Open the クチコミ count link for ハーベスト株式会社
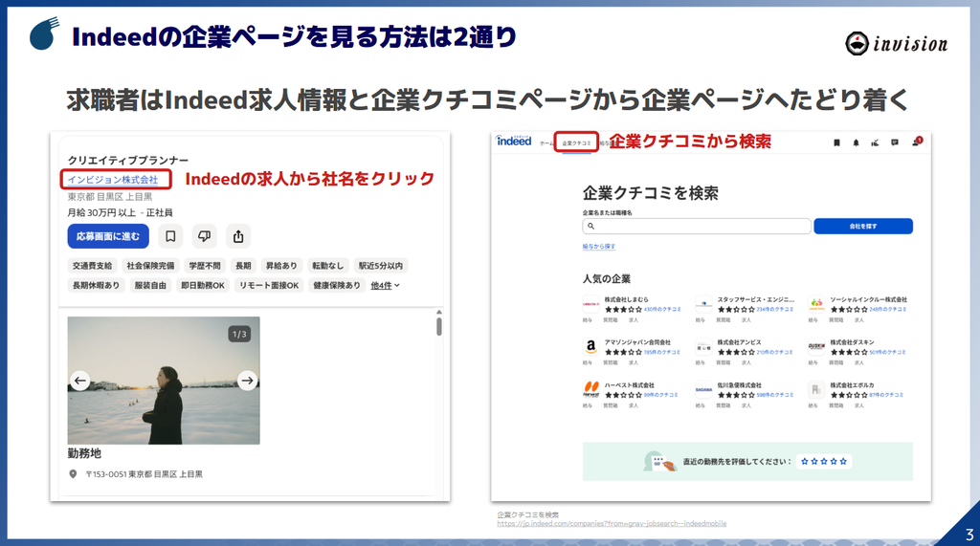Viewport: 980px width, 546px height. (x=660, y=395)
